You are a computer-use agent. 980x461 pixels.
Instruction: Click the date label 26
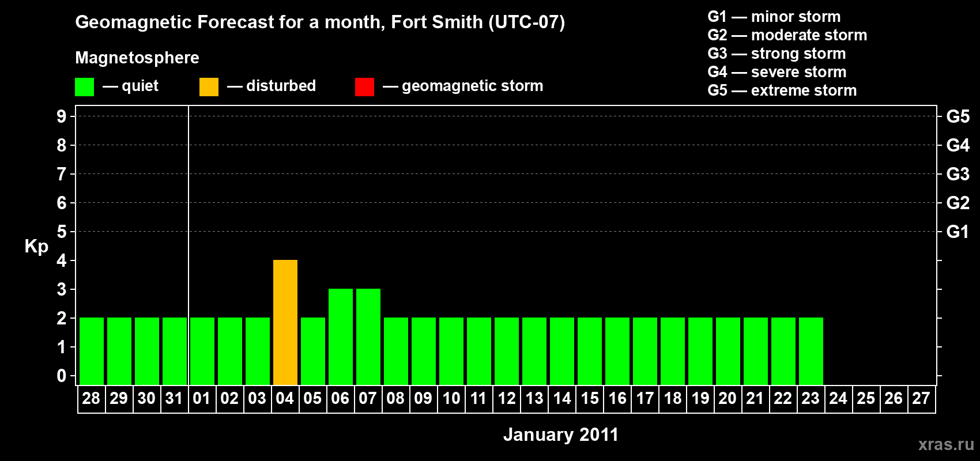(x=894, y=398)
